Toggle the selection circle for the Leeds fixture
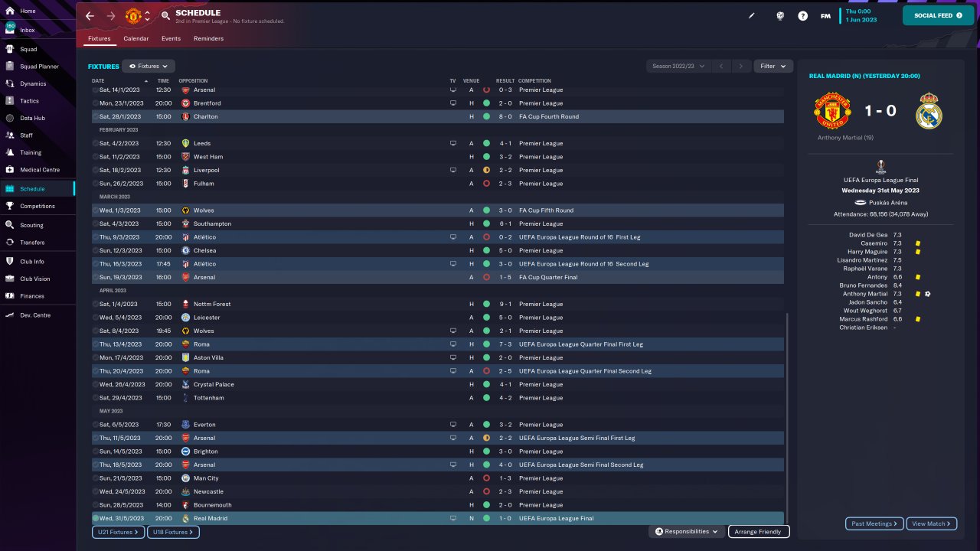The width and height of the screenshot is (980, 551). pos(96,144)
